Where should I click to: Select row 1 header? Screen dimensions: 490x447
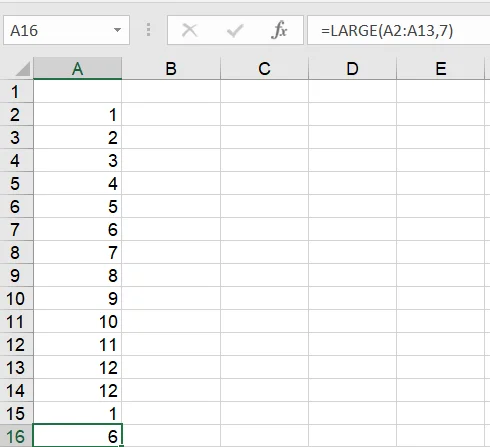click(x=16, y=91)
